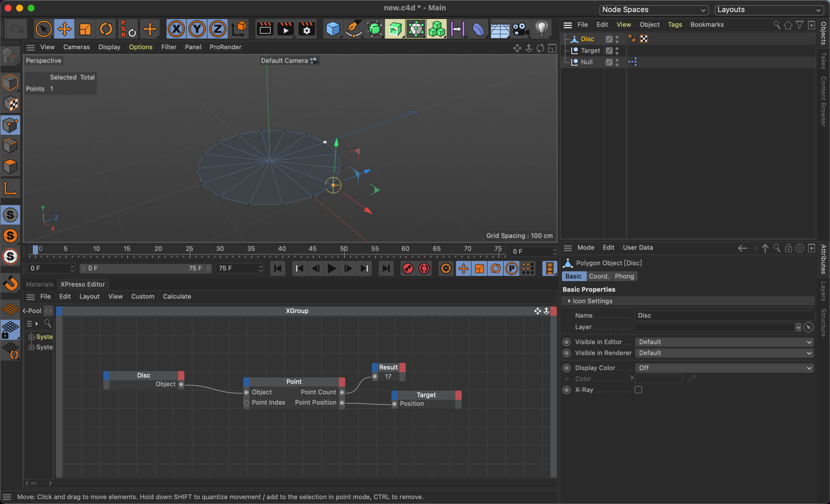This screenshot has height=504, width=830.
Task: Click the disabled Color swatch field
Action: [658, 379]
